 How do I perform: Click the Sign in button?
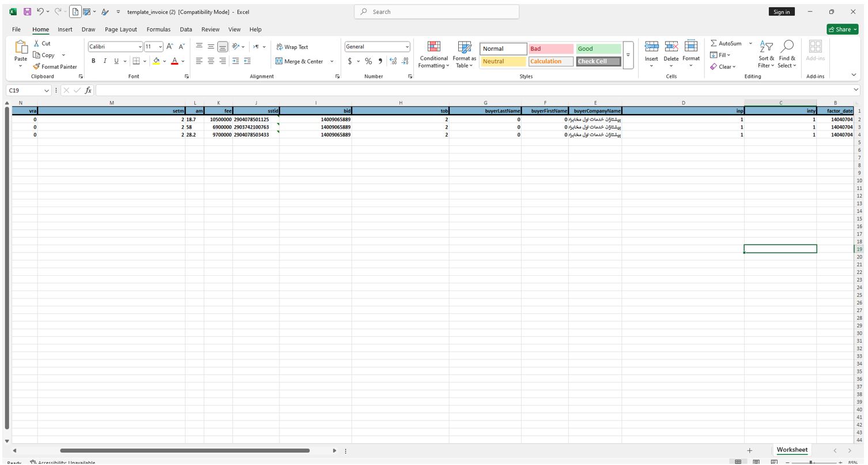[x=781, y=12]
